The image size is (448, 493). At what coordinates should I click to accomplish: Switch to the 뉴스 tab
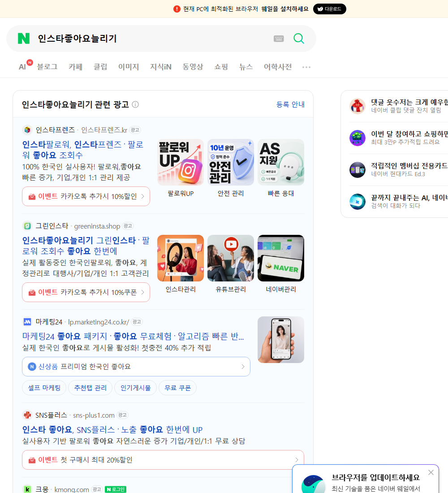pos(246,67)
